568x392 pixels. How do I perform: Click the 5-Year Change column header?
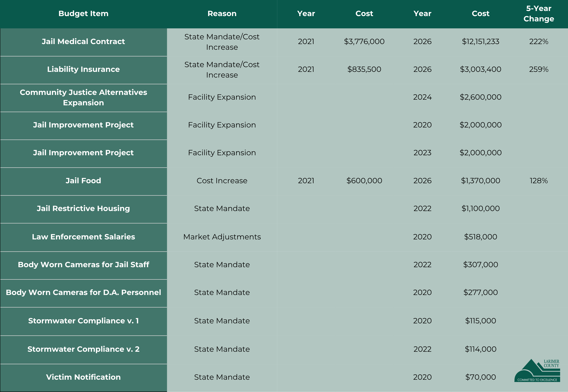coord(539,13)
